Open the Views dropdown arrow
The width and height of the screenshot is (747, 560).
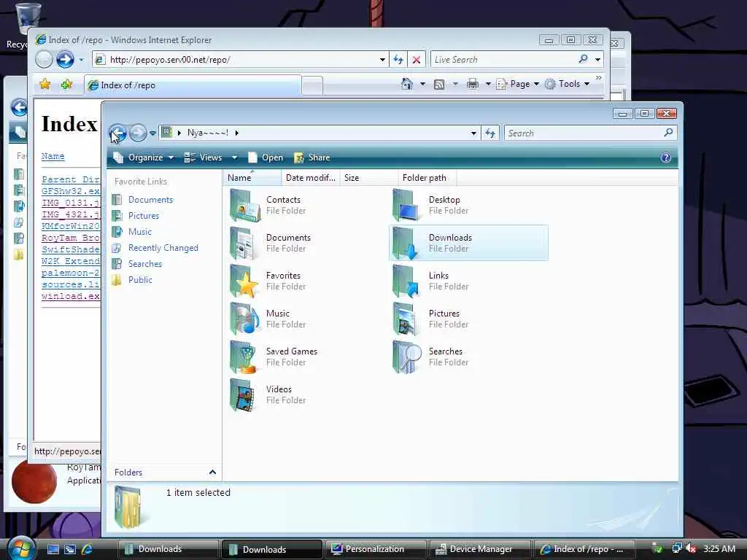pos(234,157)
